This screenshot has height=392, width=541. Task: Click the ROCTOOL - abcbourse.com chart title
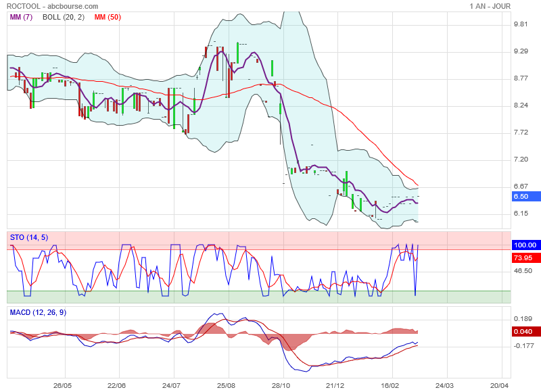[53, 6]
